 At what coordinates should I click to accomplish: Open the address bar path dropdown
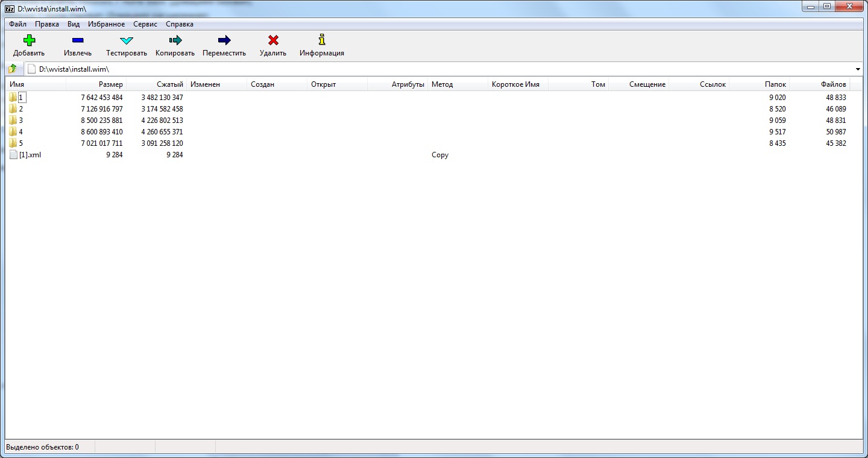[858, 69]
